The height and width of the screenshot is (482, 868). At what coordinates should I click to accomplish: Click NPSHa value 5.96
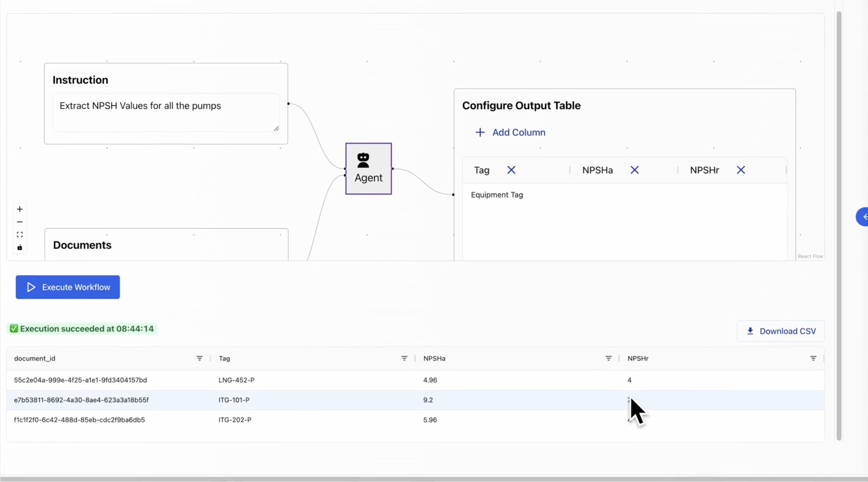coord(430,420)
